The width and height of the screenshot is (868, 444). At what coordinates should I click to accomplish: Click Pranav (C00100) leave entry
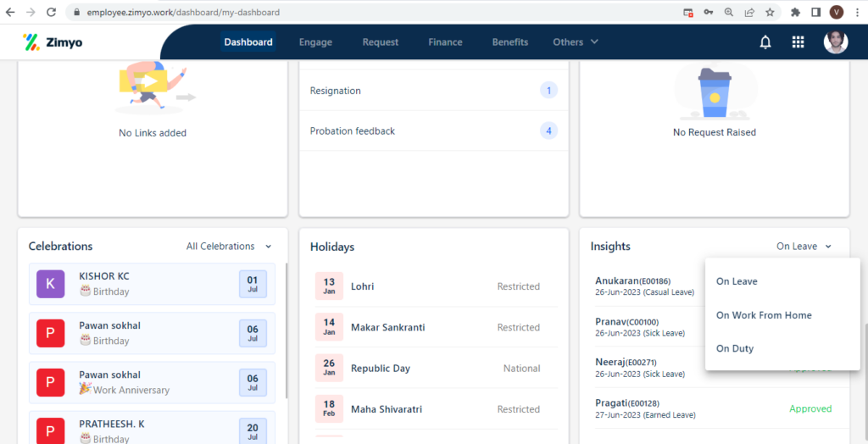click(x=641, y=327)
